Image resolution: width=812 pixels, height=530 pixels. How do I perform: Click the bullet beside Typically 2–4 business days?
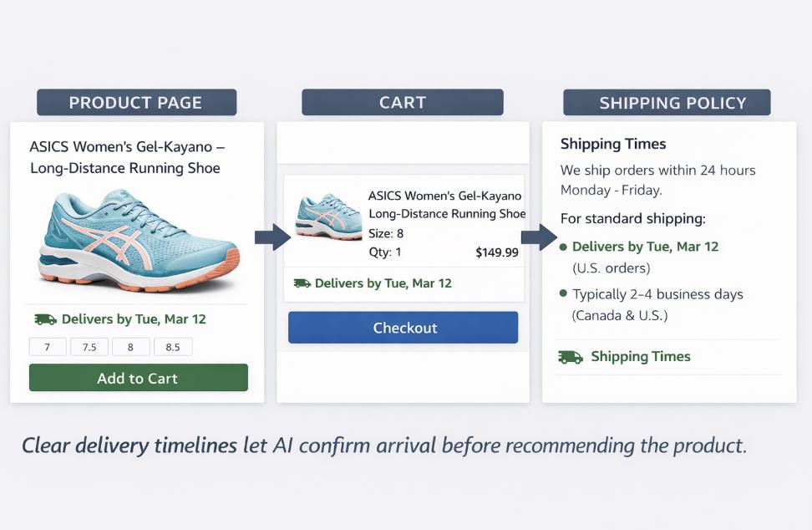[563, 294]
